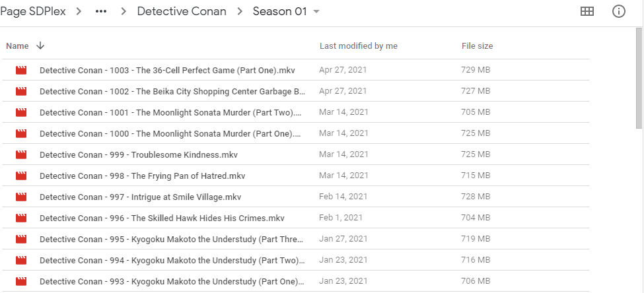
Task: Click video icon for episode 1003
Action: 21,70
